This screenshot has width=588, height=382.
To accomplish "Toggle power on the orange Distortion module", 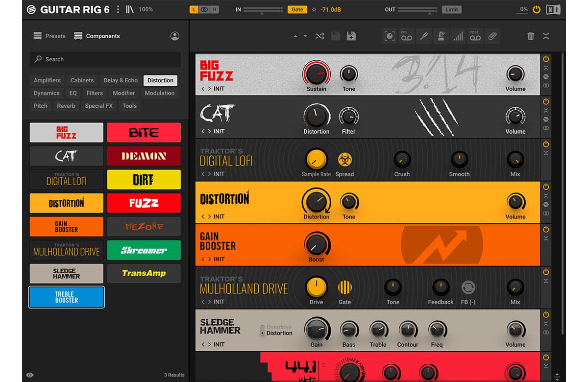I will pyautogui.click(x=546, y=187).
